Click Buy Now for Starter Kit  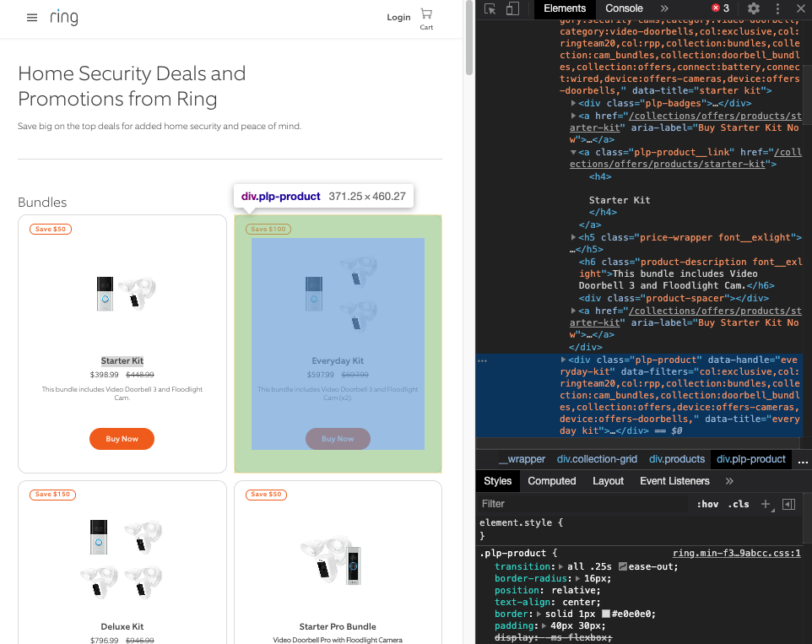click(x=122, y=439)
